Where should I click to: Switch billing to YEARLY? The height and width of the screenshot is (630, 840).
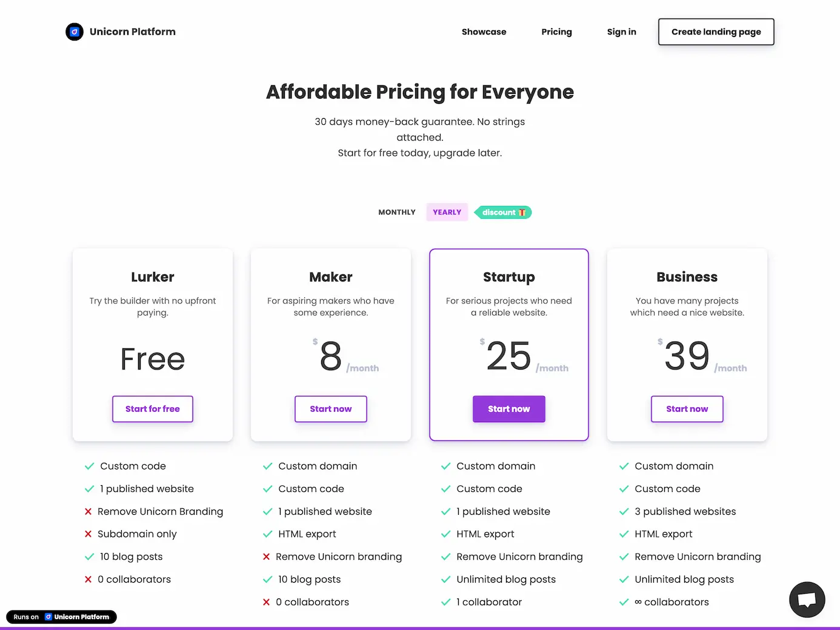click(447, 212)
